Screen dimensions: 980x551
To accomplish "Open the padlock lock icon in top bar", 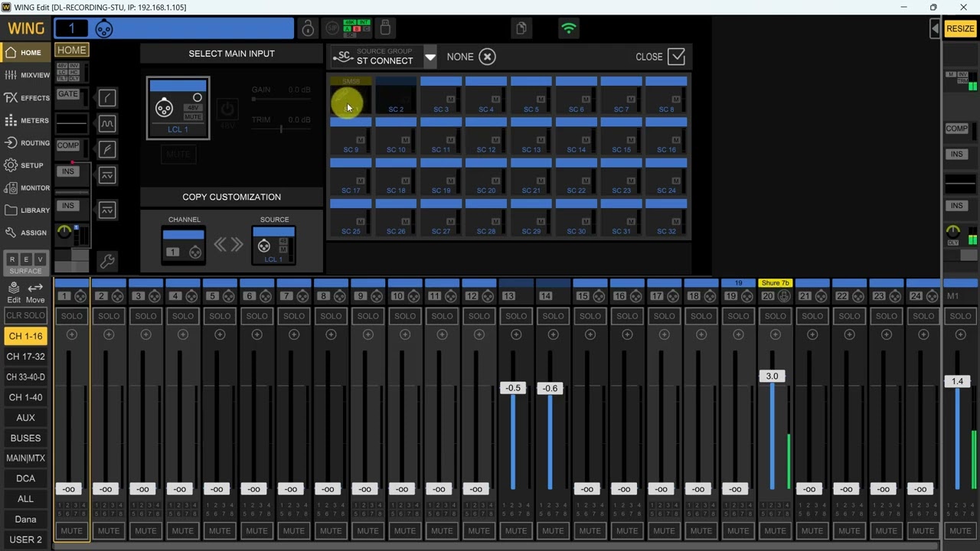I will coord(308,29).
